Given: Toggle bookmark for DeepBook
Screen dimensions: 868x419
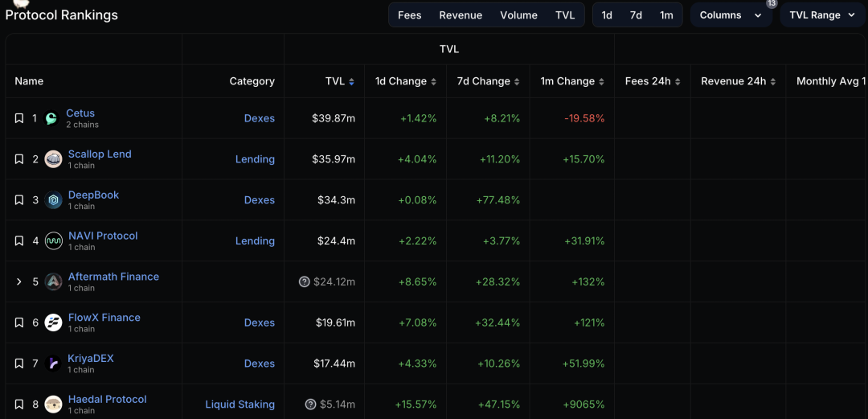Looking at the screenshot, I should 18,200.
